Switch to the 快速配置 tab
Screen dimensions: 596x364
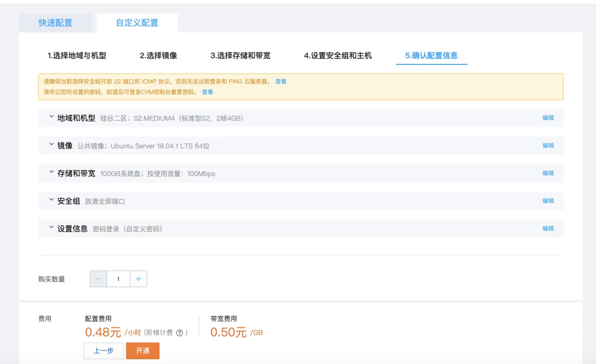55,23
